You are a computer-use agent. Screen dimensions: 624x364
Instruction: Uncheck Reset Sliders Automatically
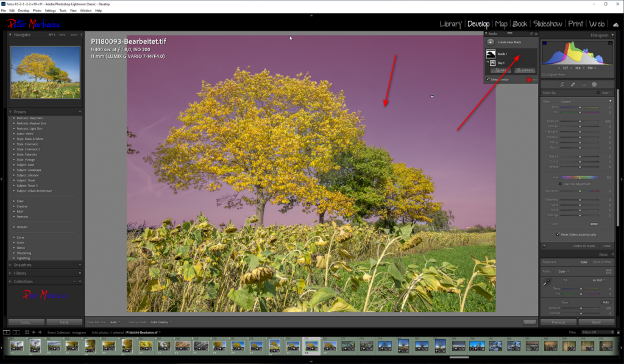[x=558, y=234]
